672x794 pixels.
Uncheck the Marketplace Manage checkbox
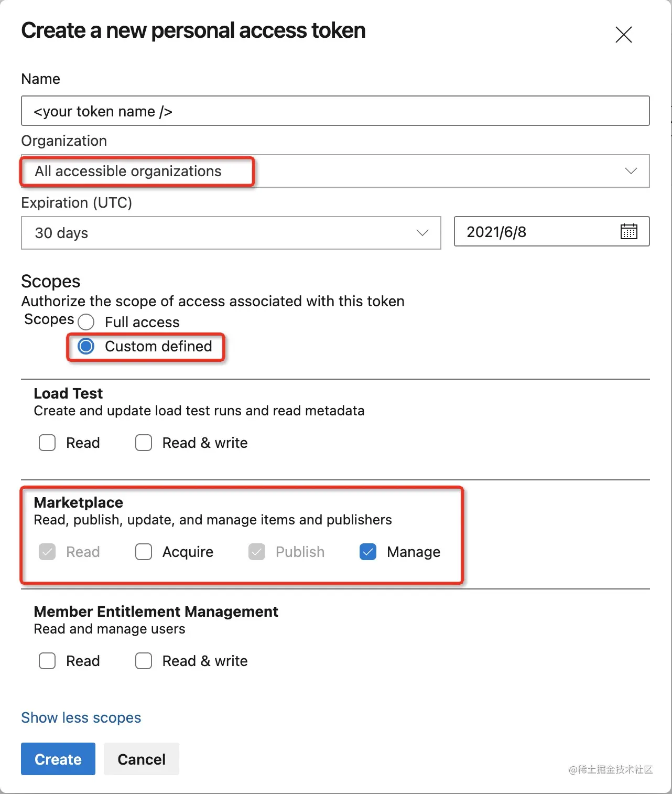point(368,552)
